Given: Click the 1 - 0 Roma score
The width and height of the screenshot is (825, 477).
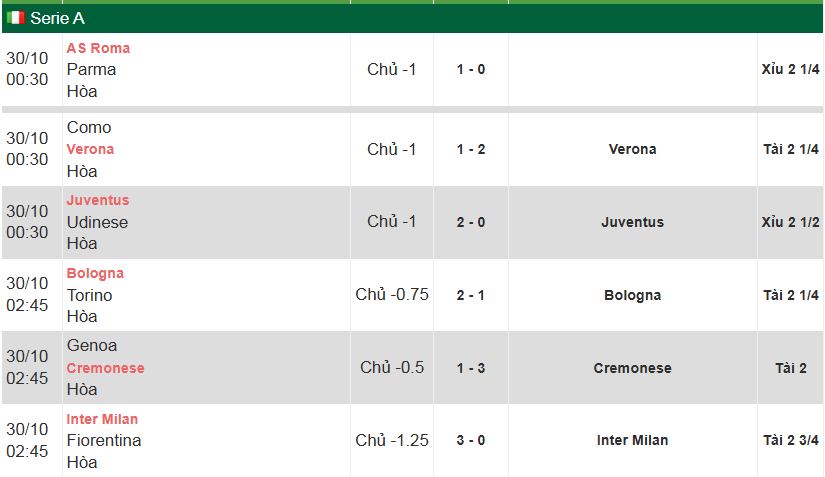Looking at the screenshot, I should point(471,70).
